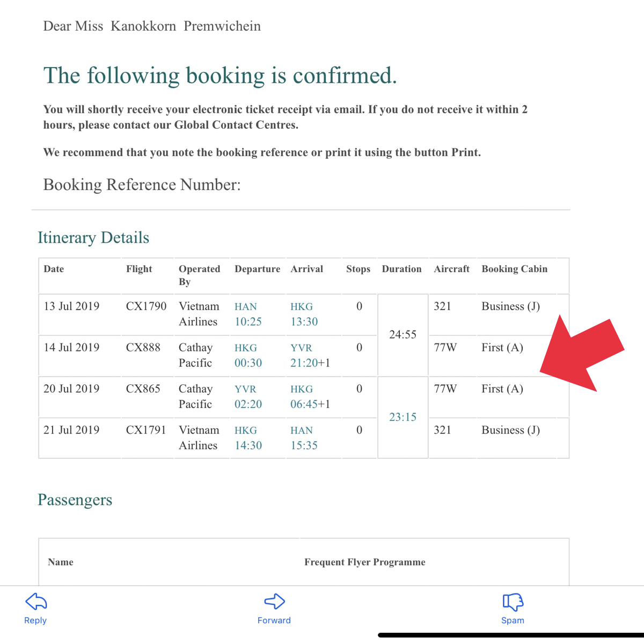Tap the Forward arrow icon
644x644 pixels.
(274, 602)
